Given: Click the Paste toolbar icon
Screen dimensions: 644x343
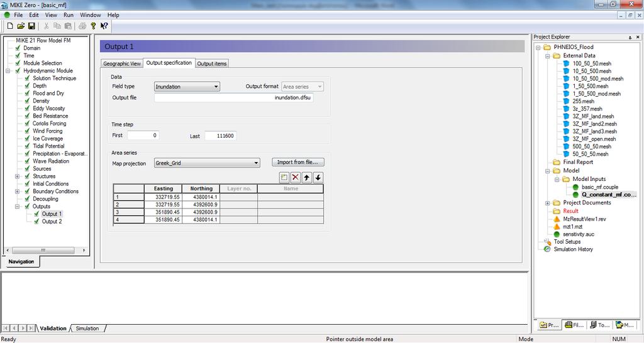Looking at the screenshot, I should (x=68, y=26).
